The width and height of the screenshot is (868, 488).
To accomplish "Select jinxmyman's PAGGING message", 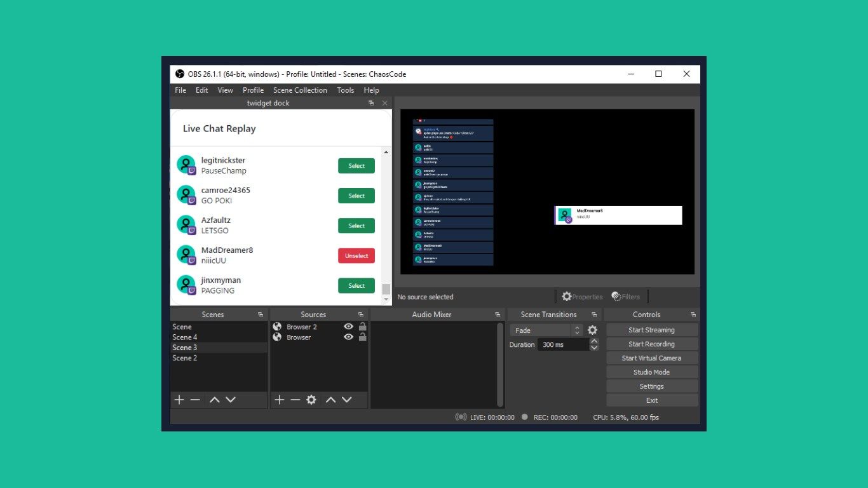I will point(356,285).
